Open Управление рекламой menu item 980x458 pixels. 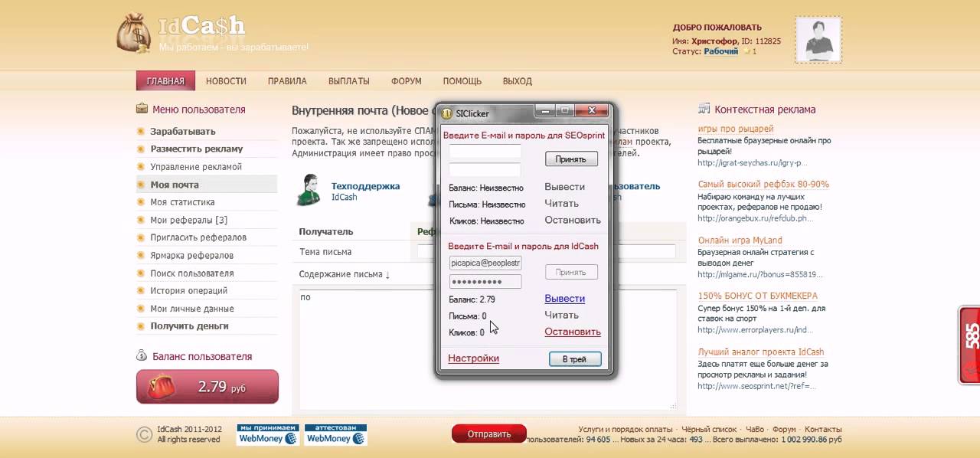click(196, 166)
